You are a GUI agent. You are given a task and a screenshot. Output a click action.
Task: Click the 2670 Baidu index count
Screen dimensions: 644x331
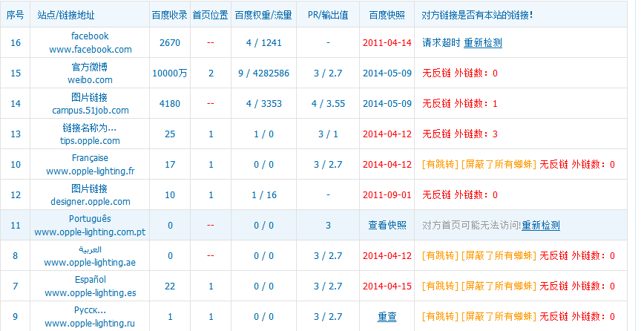169,43
